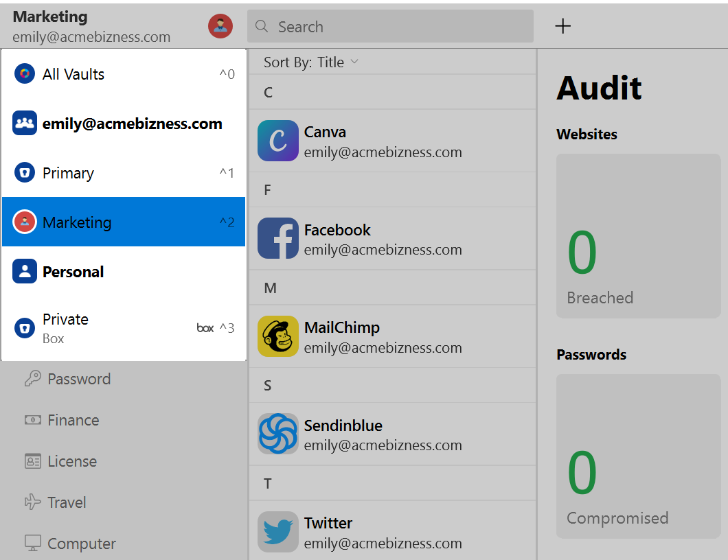Select All Vaults in the vault list
This screenshot has width=728, height=560.
pyautogui.click(x=124, y=73)
